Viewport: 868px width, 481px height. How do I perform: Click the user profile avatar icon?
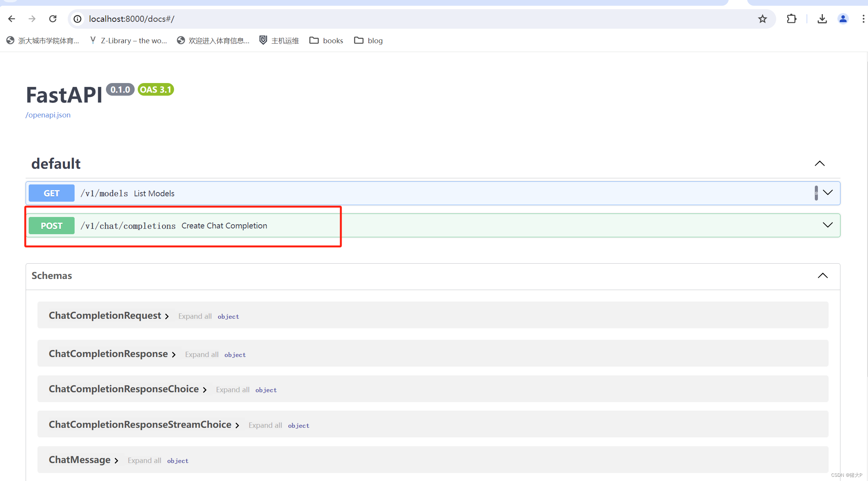coord(843,19)
